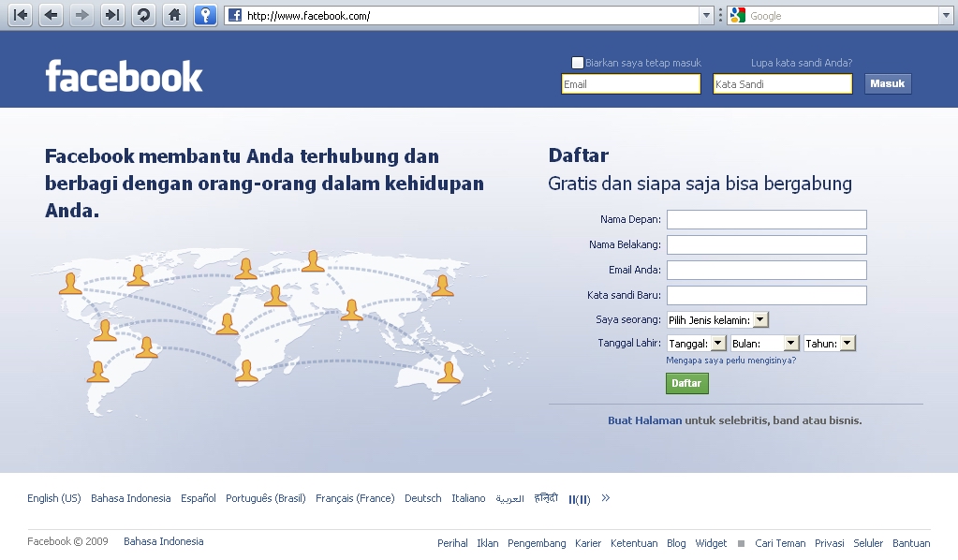Open Iklan footer link
This screenshot has height=560, width=958.
(x=488, y=543)
